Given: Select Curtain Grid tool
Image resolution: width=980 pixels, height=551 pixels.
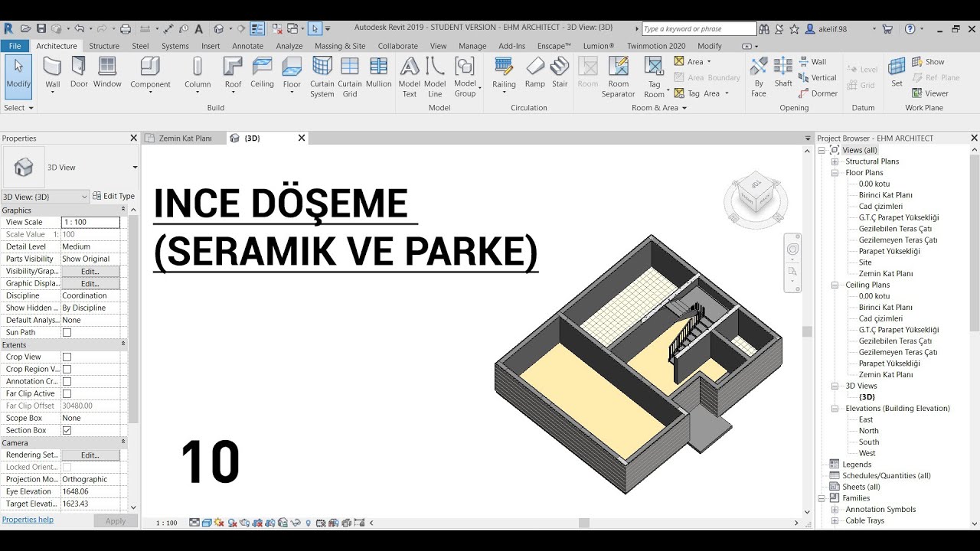Looking at the screenshot, I should point(350,77).
